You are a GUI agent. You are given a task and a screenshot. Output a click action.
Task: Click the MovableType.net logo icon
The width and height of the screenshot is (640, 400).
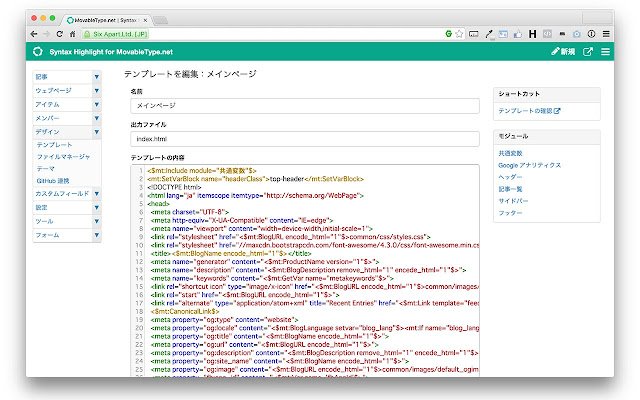pos(38,51)
